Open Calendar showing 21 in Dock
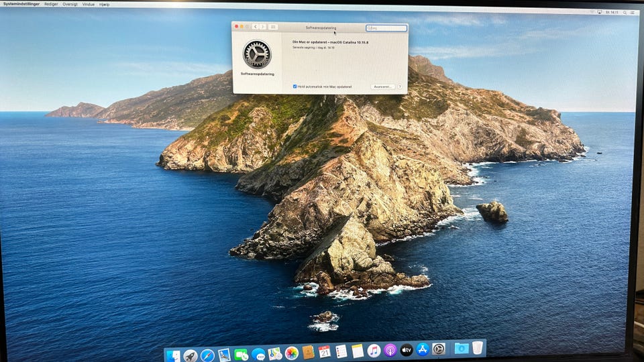644x362 pixels. click(x=325, y=352)
